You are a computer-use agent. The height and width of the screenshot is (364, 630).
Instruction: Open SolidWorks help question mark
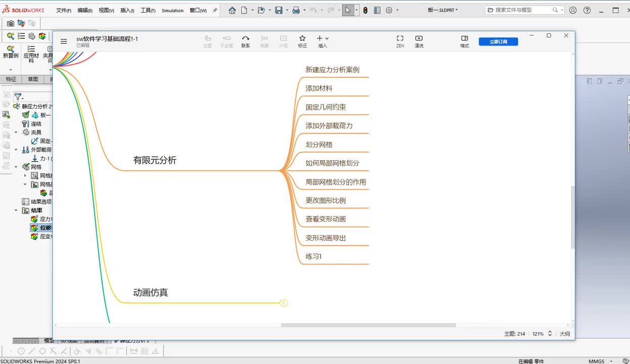pos(587,10)
